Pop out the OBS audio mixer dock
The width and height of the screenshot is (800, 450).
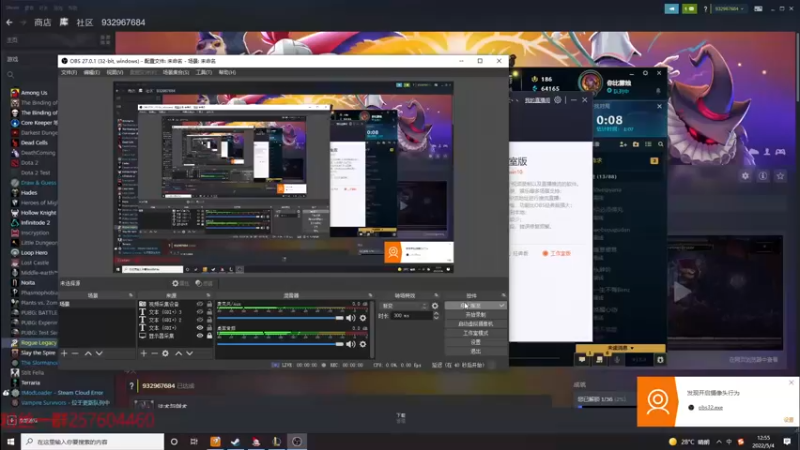(x=370, y=295)
